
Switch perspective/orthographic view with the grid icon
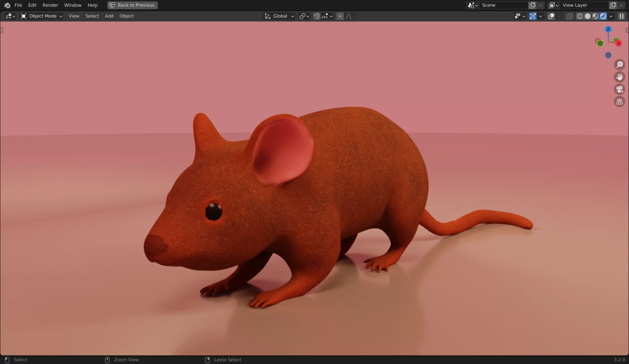620,101
